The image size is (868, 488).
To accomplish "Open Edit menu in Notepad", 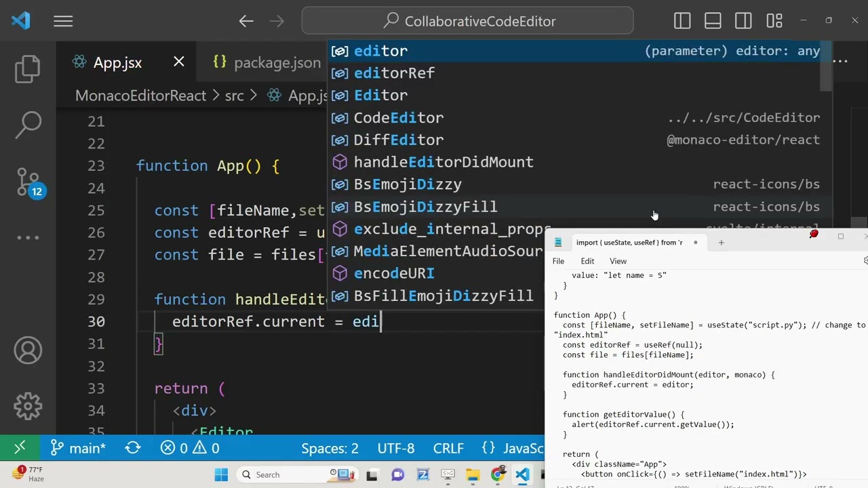I will tap(587, 261).
